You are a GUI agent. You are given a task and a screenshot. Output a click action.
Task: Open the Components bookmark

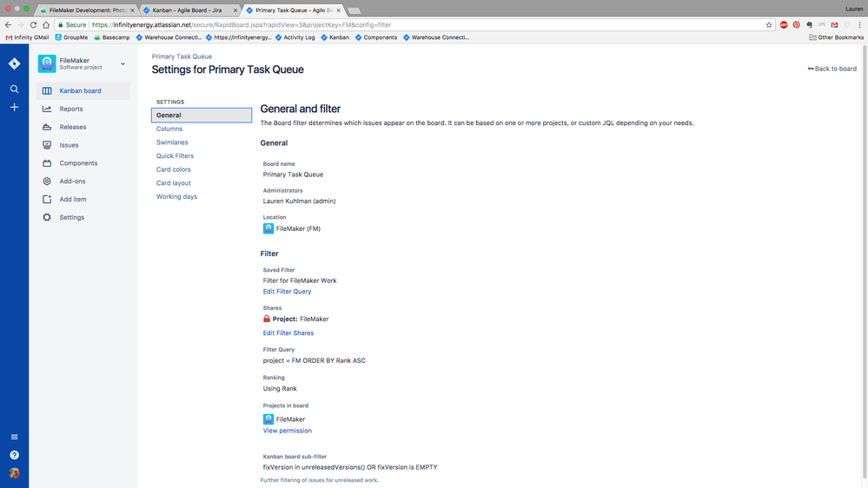[376, 37]
